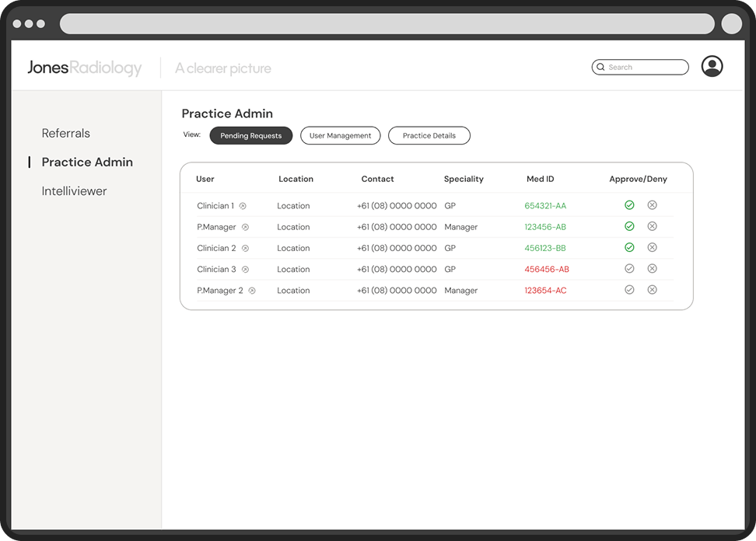Open P.Manager 2 profile arrow icon
The width and height of the screenshot is (756, 541).
[x=252, y=291]
